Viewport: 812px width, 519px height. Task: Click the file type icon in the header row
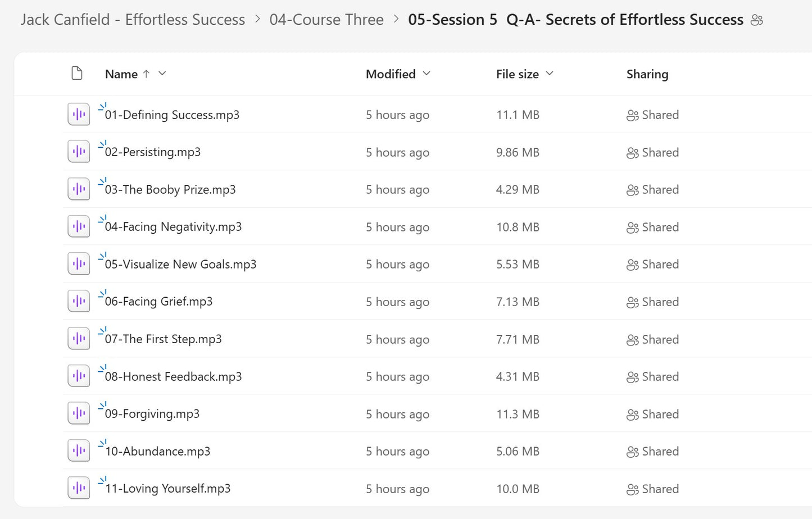click(x=77, y=73)
